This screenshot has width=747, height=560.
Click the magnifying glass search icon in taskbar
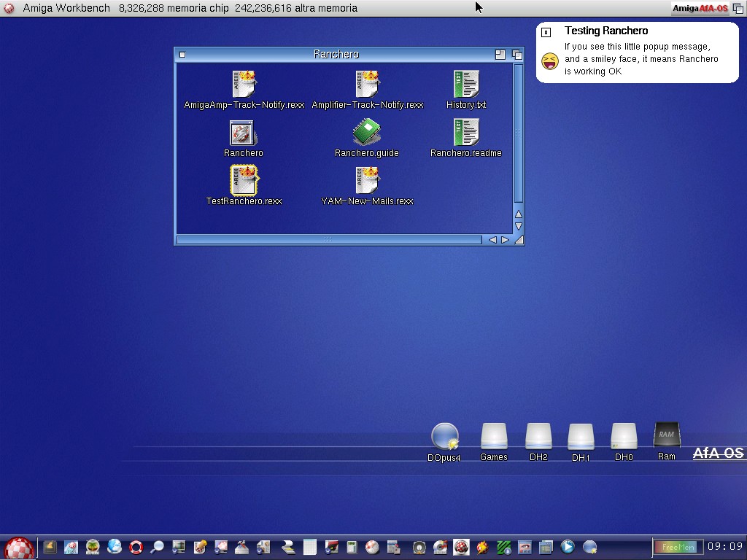pos(157,547)
